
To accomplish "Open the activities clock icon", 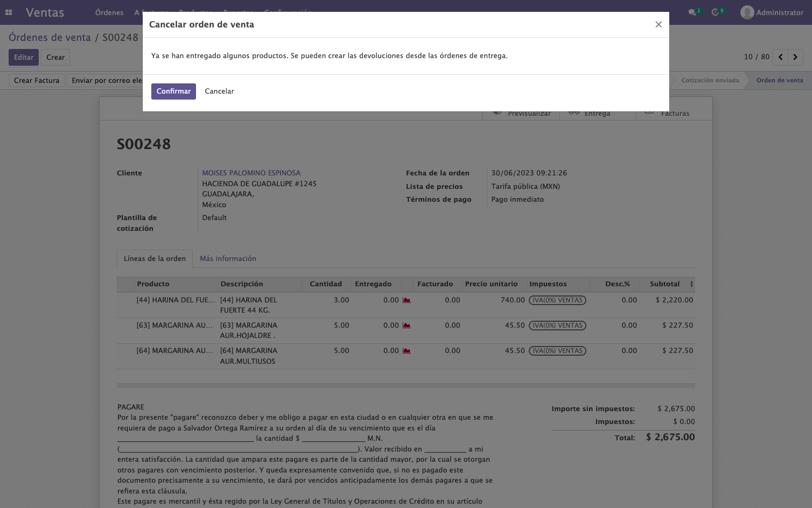I will (x=715, y=12).
